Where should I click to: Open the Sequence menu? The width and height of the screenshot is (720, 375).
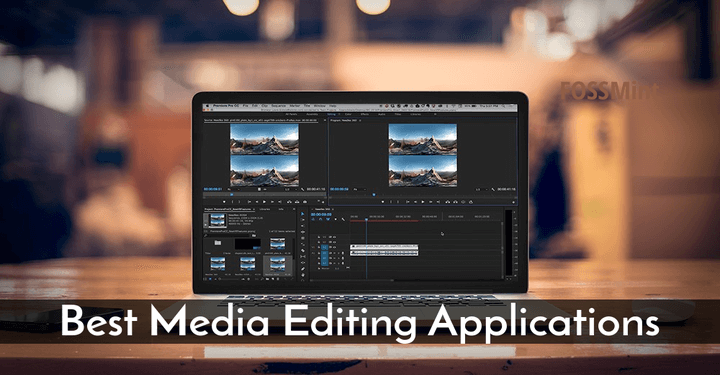tap(279, 106)
